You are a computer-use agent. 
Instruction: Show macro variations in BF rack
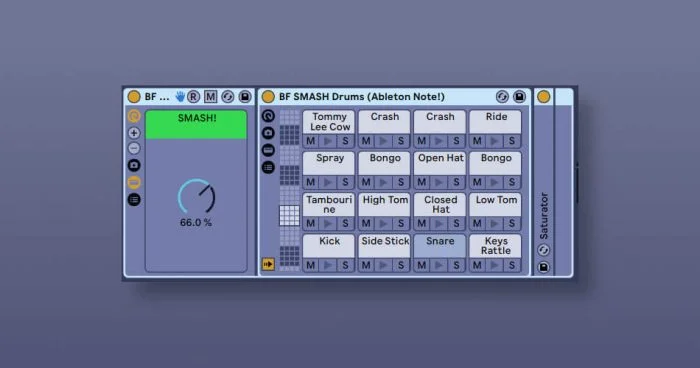click(x=134, y=165)
